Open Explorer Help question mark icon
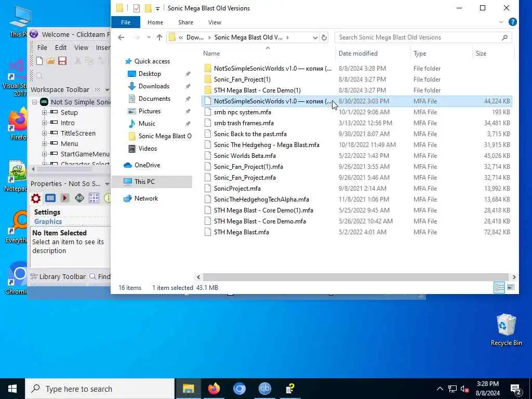The width and height of the screenshot is (532, 399). click(513, 22)
